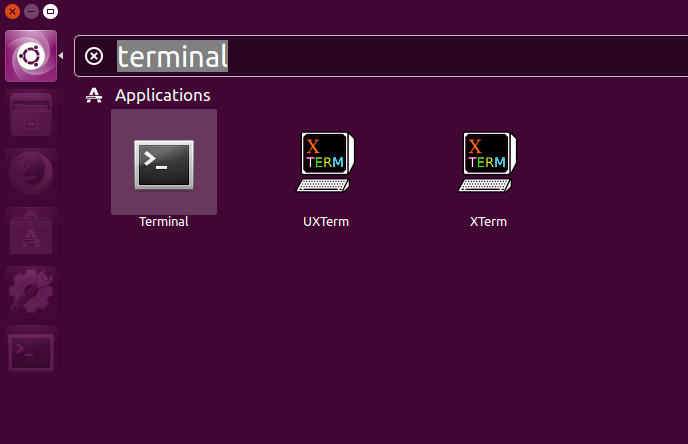Clear the search field with X icon
Screen dimensions: 688x444
(94, 56)
